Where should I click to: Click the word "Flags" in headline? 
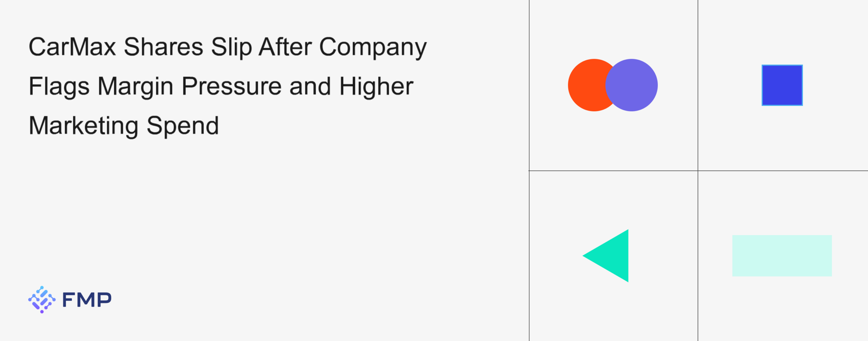pos(59,86)
